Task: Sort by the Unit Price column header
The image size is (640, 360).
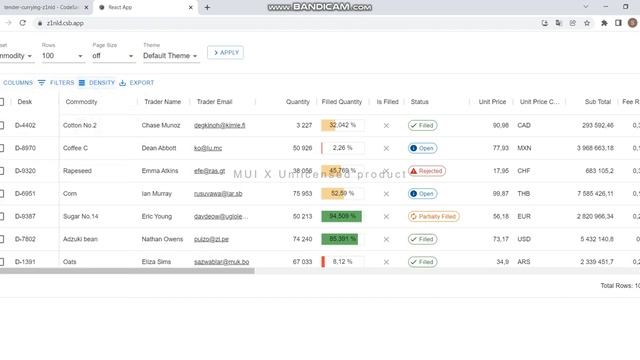Action: point(492,102)
